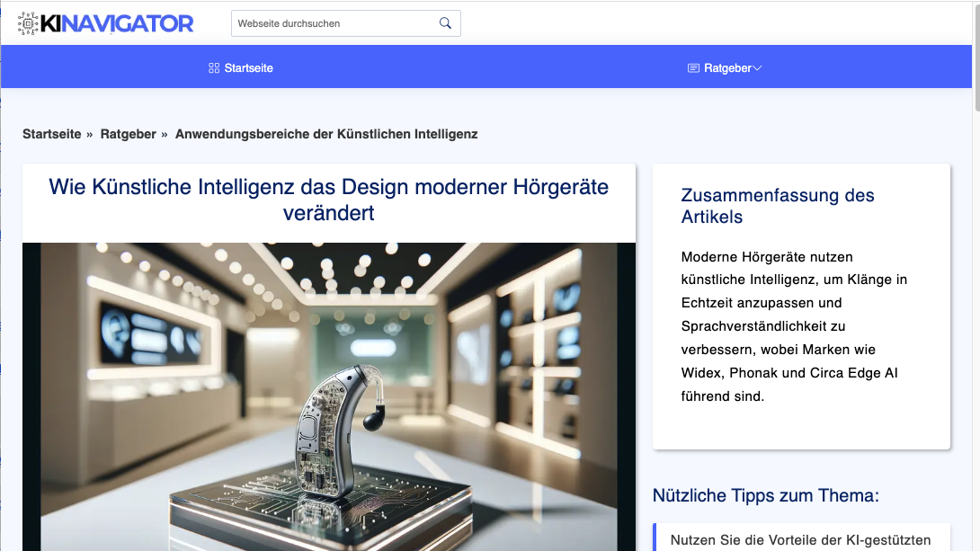
Task: Focus the 'Webseite durchsuchen' search field
Action: [333, 23]
